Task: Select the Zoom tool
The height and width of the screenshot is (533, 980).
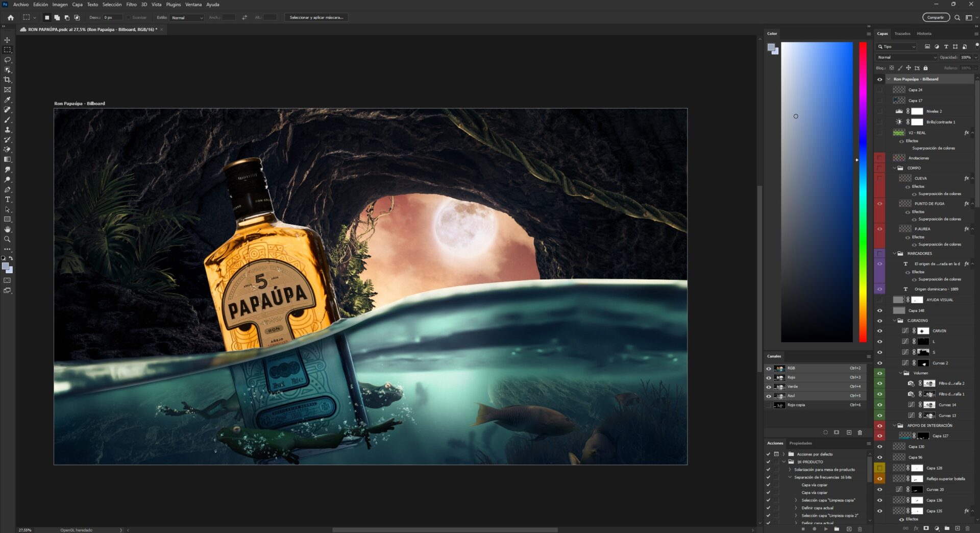Action: (7, 239)
